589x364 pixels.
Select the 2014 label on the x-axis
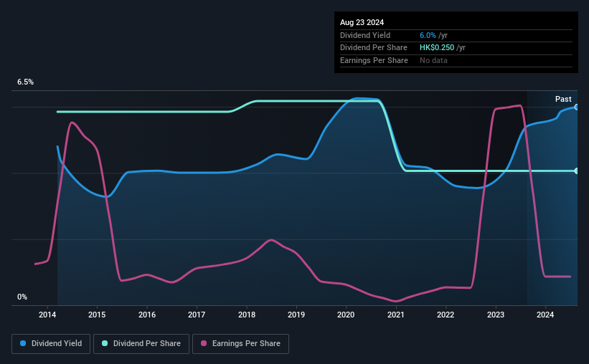[47, 315]
